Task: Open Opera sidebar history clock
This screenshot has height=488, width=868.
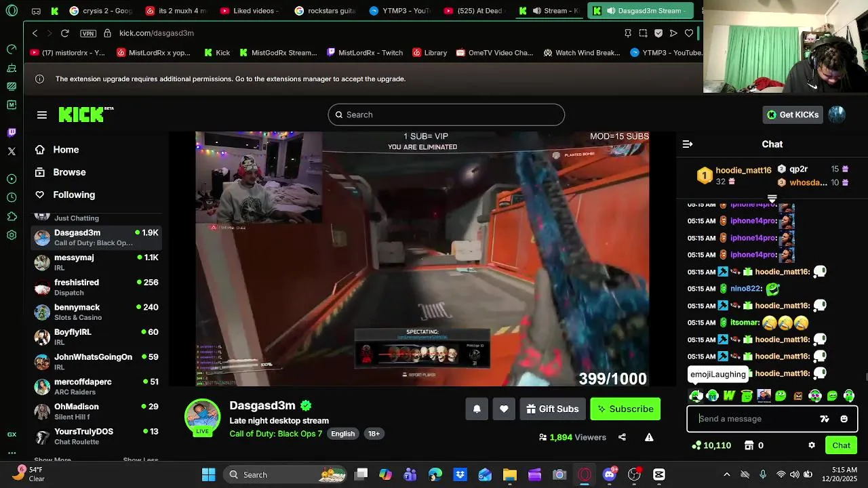Action: (12, 197)
